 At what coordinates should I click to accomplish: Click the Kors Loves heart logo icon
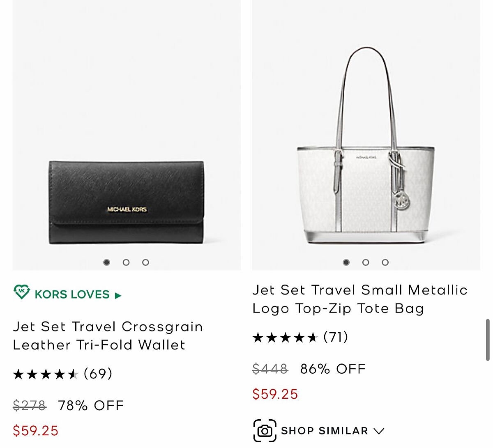click(x=22, y=292)
